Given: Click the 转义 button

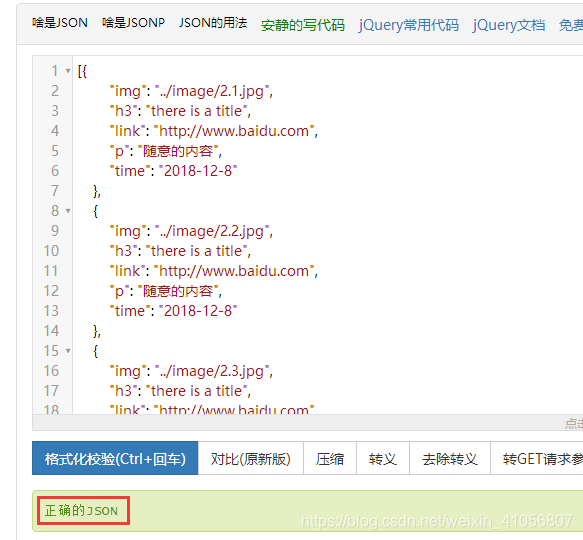Looking at the screenshot, I should click(383, 458).
